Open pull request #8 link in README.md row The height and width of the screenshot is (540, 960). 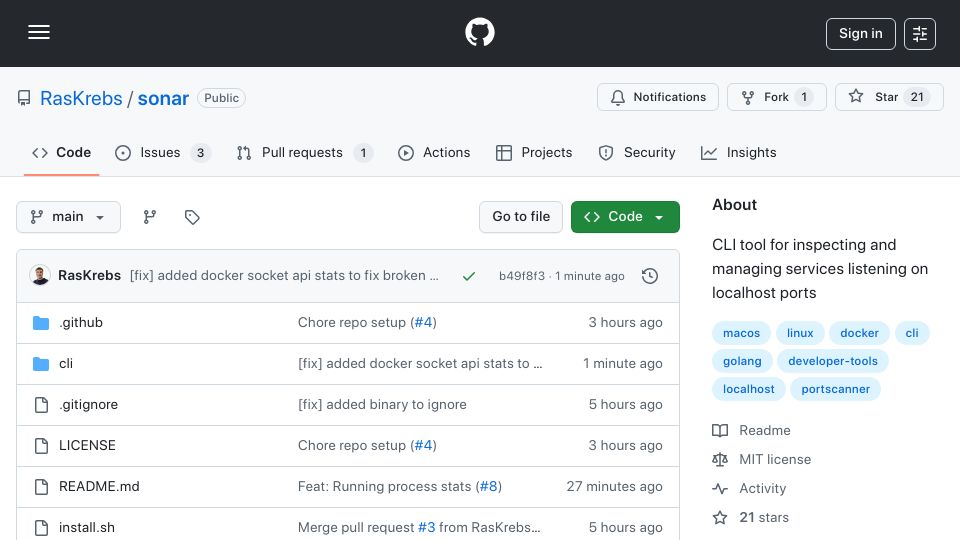point(489,487)
